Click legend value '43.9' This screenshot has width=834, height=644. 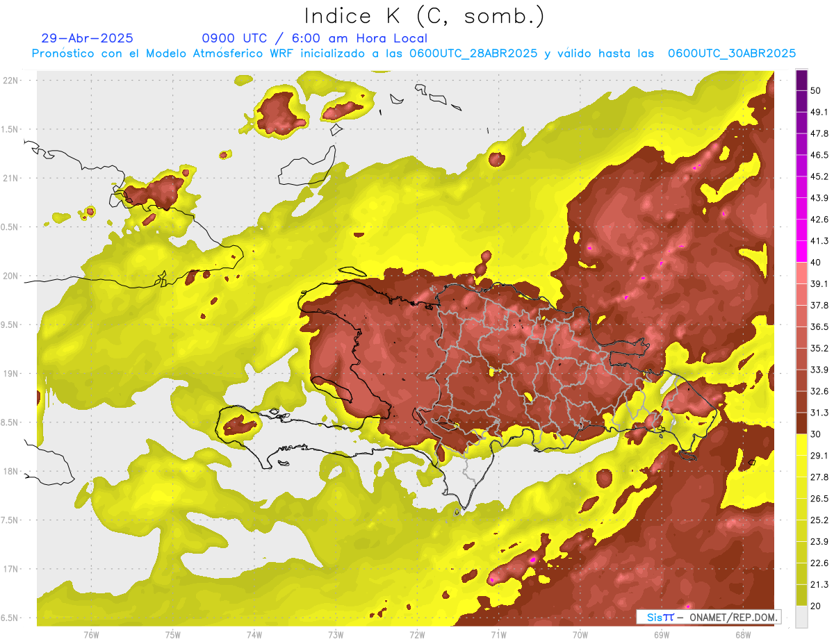819,198
